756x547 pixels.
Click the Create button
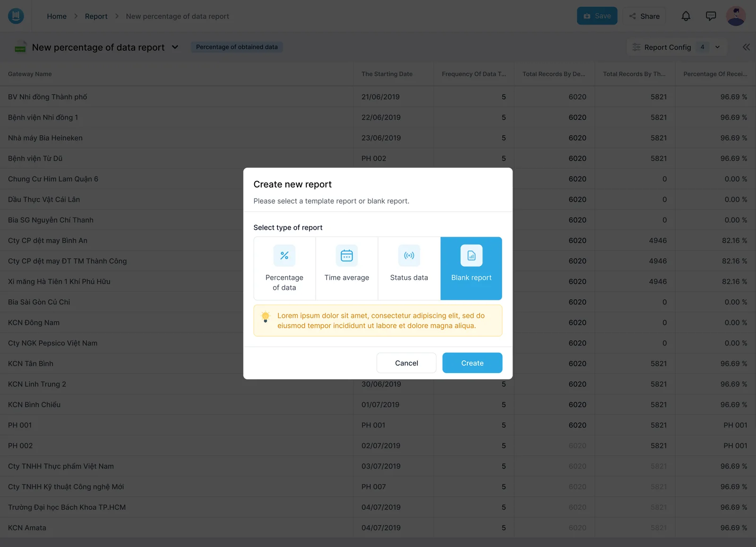pos(472,363)
